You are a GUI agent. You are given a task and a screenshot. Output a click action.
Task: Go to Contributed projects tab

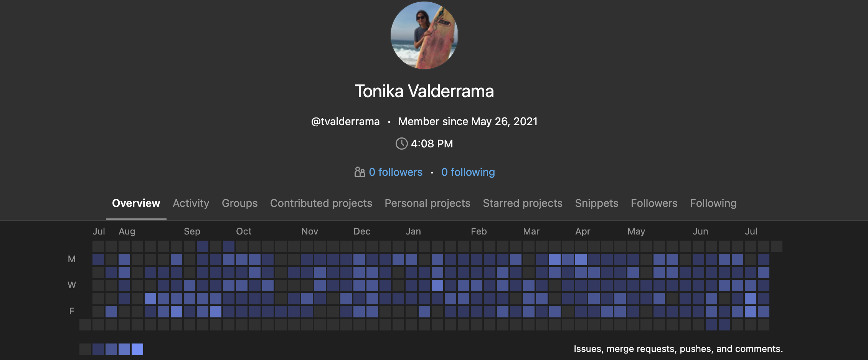(x=321, y=203)
